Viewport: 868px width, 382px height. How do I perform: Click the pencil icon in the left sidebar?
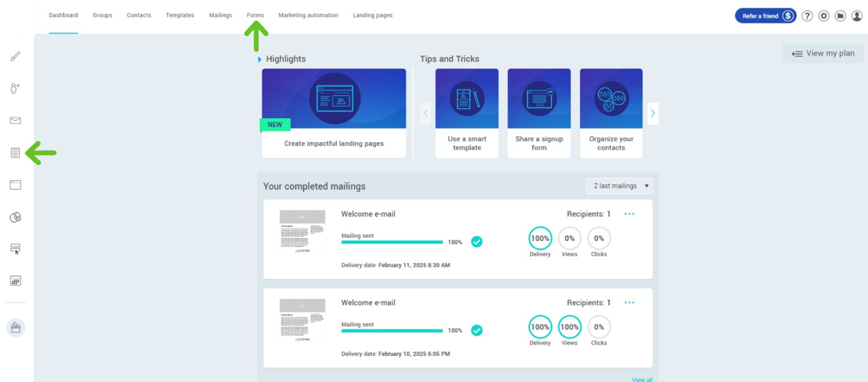(x=15, y=56)
